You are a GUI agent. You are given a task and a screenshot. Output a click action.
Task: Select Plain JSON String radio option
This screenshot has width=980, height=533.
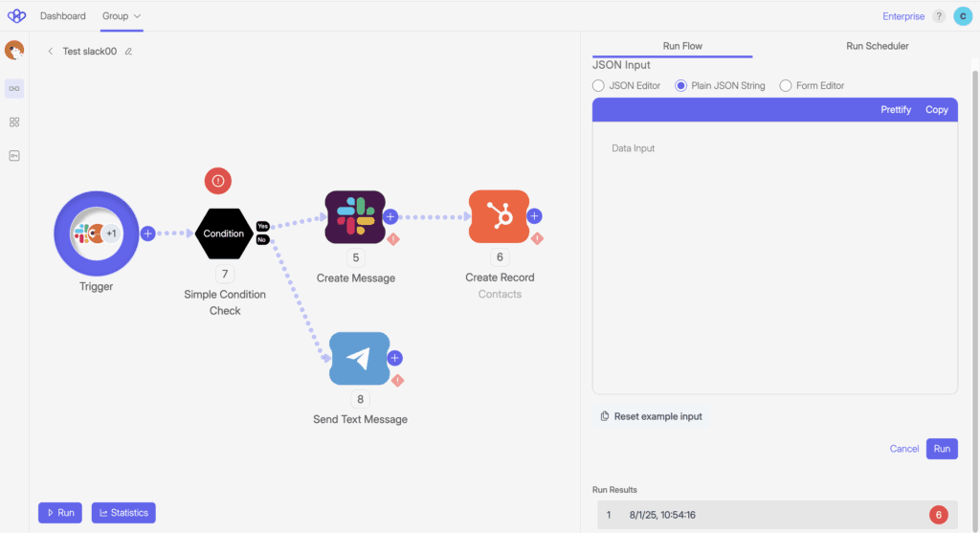coord(680,85)
